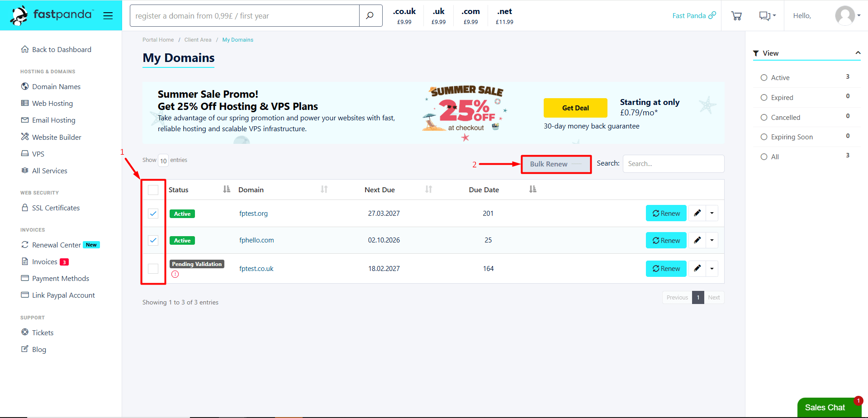This screenshot has width=868, height=418.
Task: Toggle the hamburger sidebar menu
Action: pyautogui.click(x=108, y=16)
